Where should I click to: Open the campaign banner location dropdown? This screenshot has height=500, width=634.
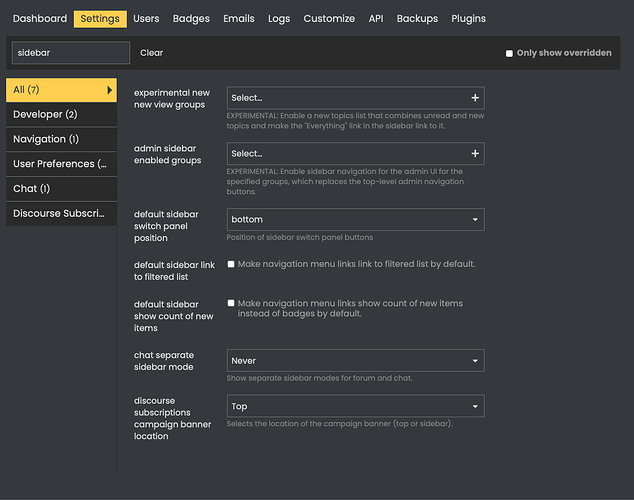click(x=355, y=406)
